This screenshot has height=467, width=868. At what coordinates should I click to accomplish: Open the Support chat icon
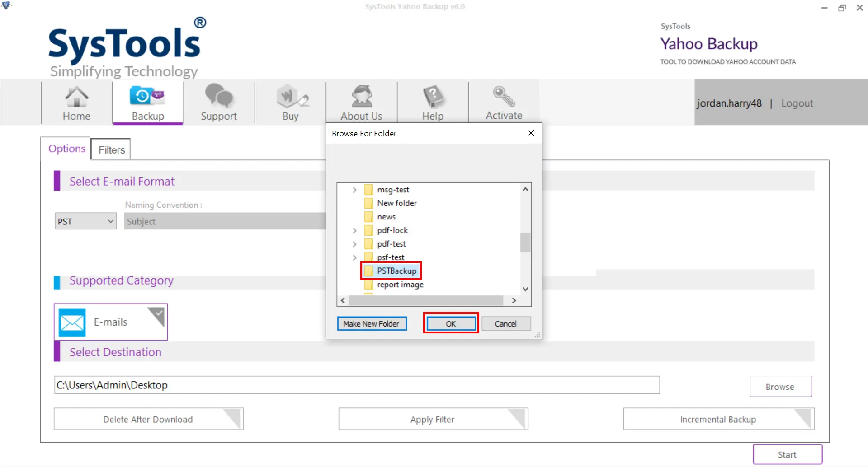click(x=219, y=96)
